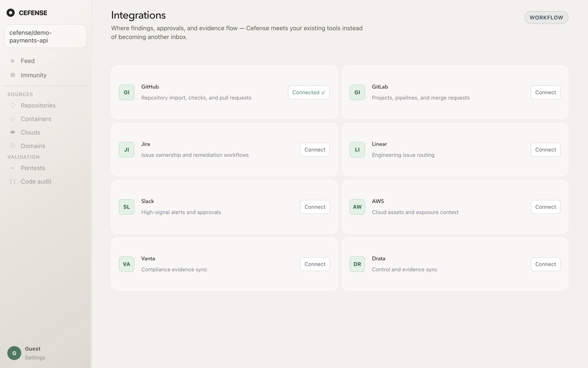Click the Repositories diamond icon

(13, 105)
